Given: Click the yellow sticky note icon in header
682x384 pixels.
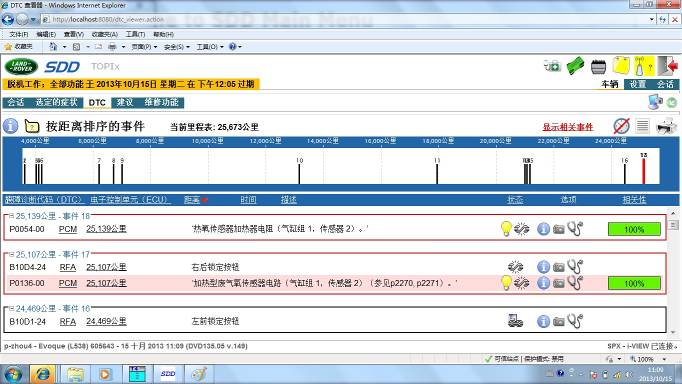Looking at the screenshot, I should coord(621,66).
